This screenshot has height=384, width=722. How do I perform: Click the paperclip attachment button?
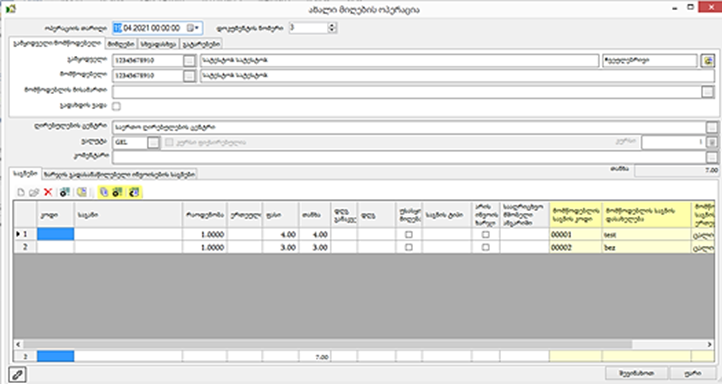(17, 374)
